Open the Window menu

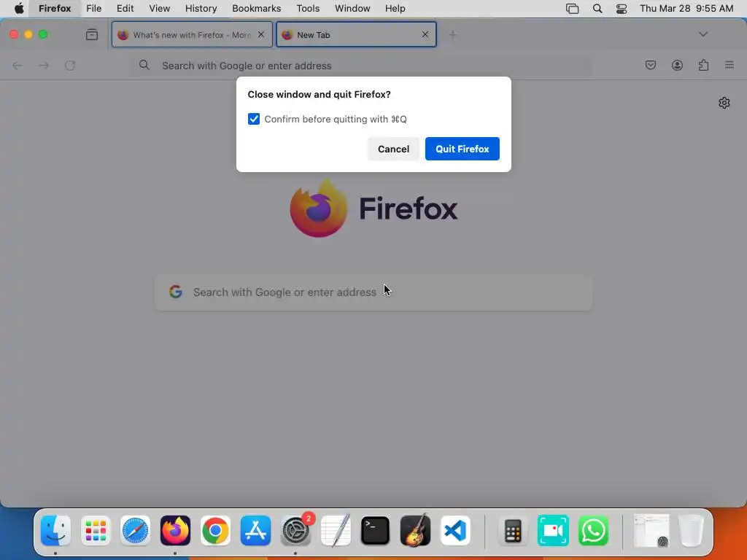point(352,9)
